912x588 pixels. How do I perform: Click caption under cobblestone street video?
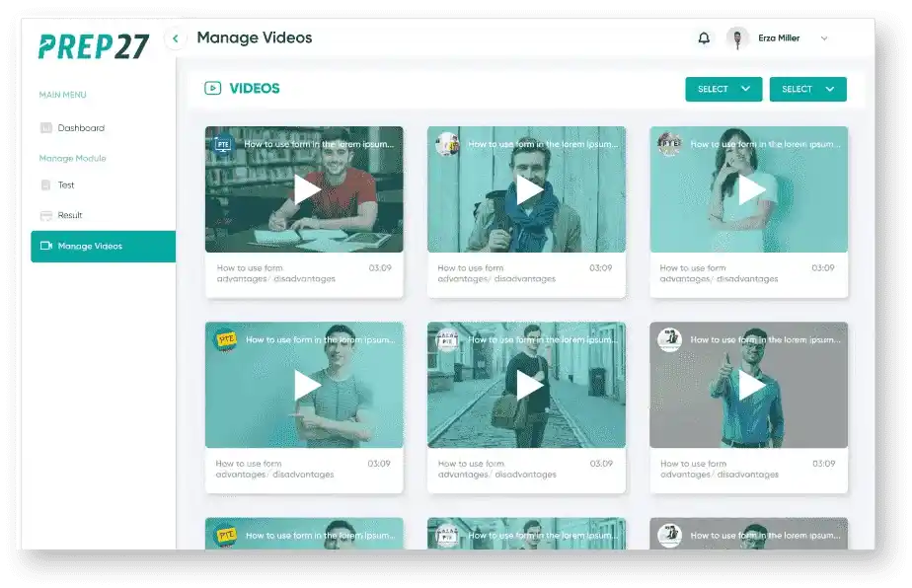(497, 469)
